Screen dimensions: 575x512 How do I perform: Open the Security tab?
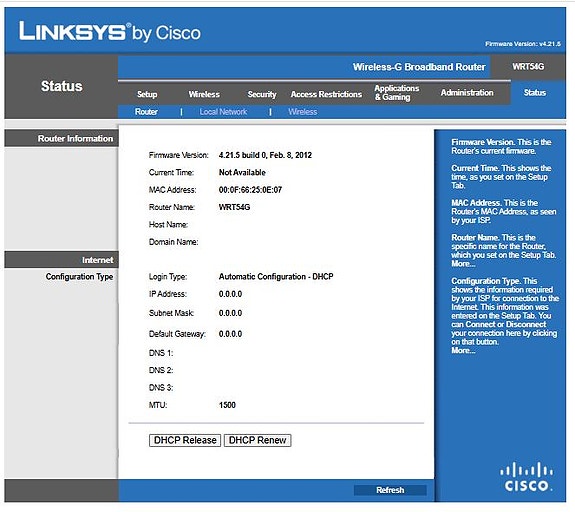[261, 94]
